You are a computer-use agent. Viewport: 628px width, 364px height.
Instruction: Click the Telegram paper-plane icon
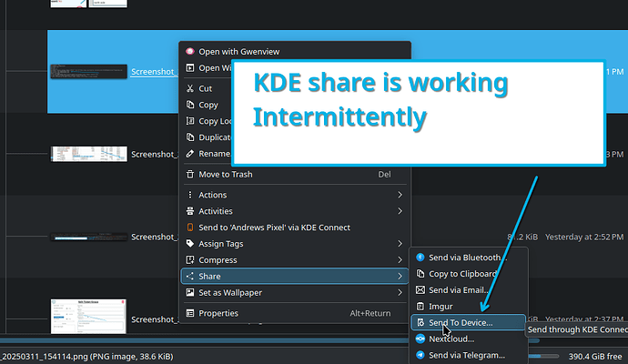pyautogui.click(x=420, y=355)
